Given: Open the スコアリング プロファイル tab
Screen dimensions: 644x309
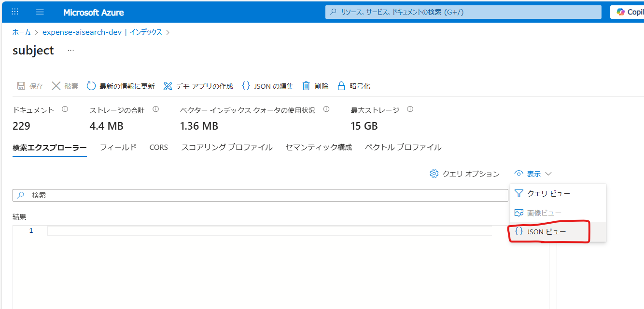Looking at the screenshot, I should [x=227, y=148].
